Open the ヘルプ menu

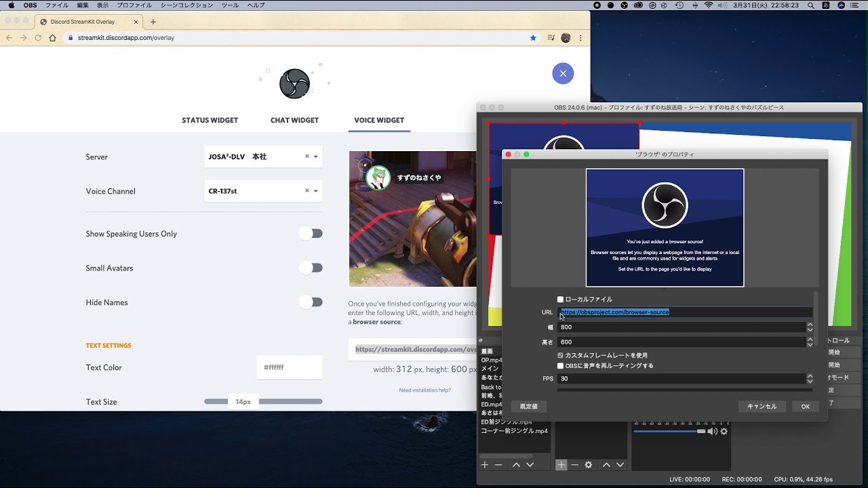256,5
